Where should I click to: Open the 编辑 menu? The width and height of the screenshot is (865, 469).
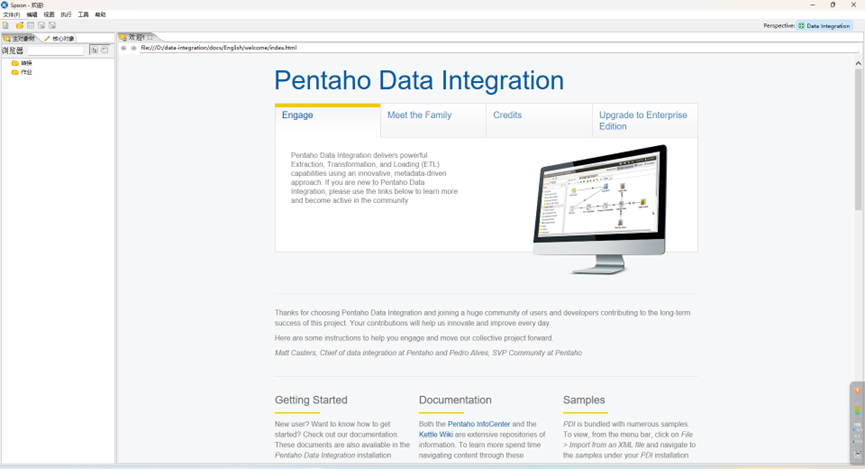[32, 14]
